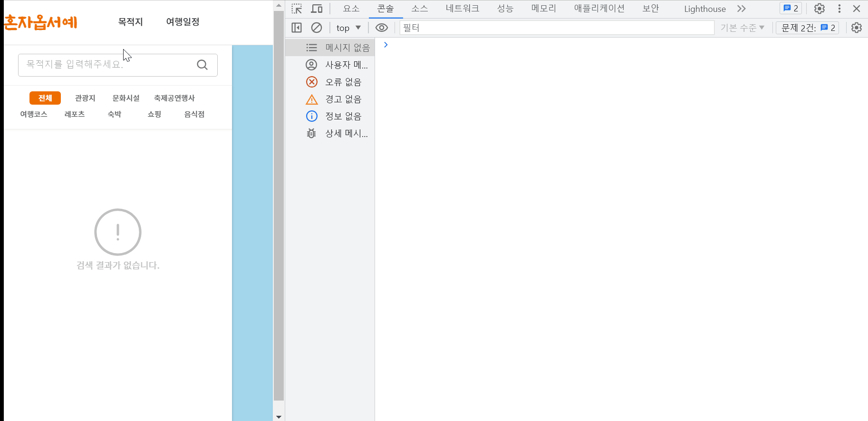This screenshot has height=421, width=868.
Task: Select 정보 없음 filter in sidebar
Action: tap(330, 116)
